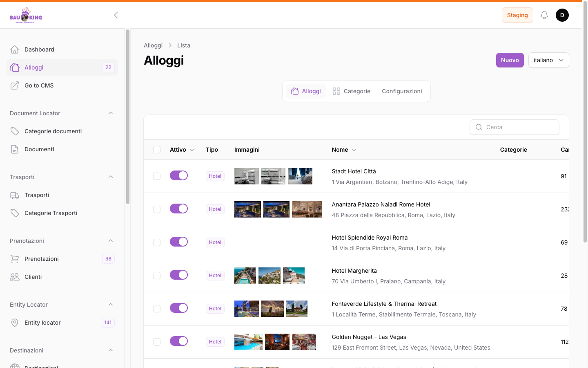Open last Hotel Margherita thumbnail
Viewport: 588px width, 368px height.
(x=294, y=276)
